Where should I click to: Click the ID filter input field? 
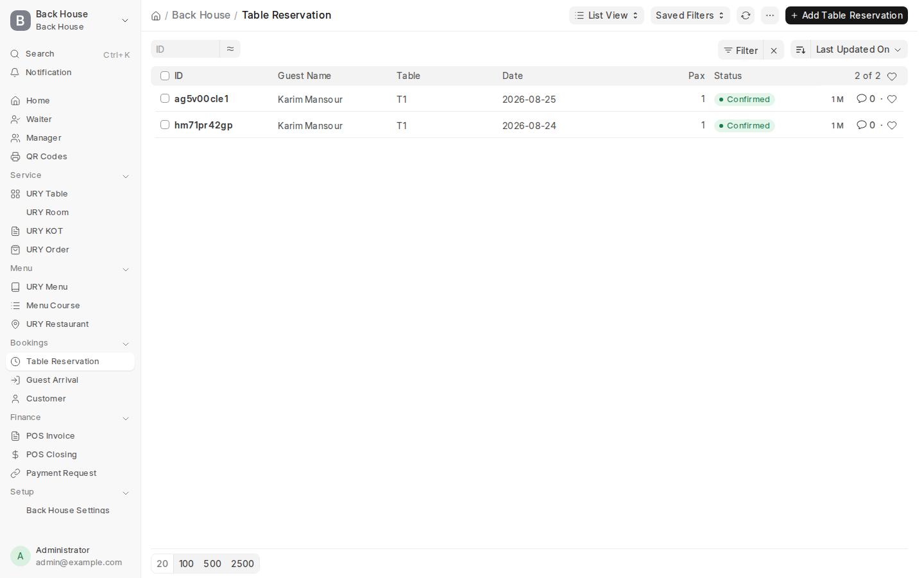coord(185,49)
